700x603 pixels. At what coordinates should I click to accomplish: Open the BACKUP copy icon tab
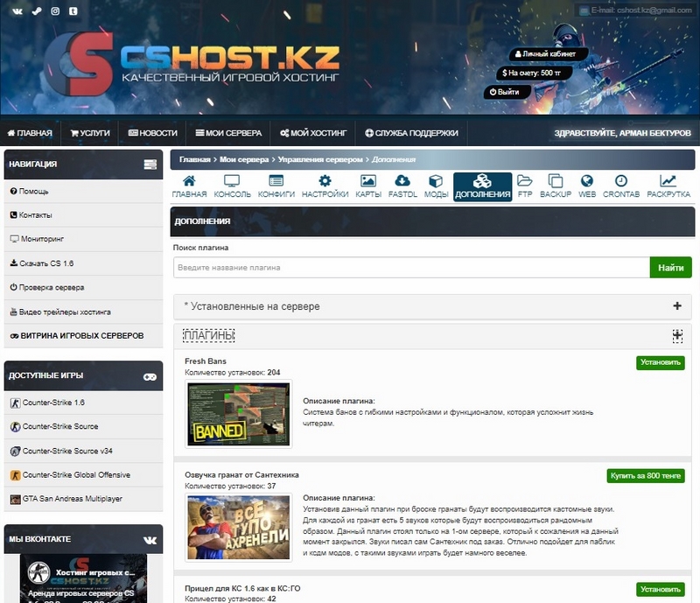click(556, 186)
